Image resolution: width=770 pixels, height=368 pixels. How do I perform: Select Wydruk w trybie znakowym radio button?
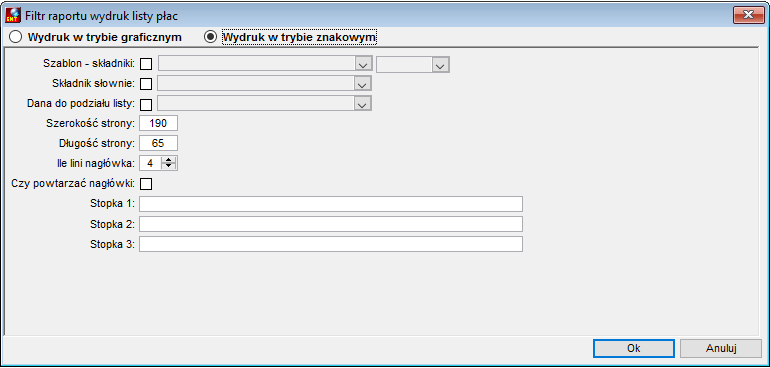pyautogui.click(x=211, y=37)
